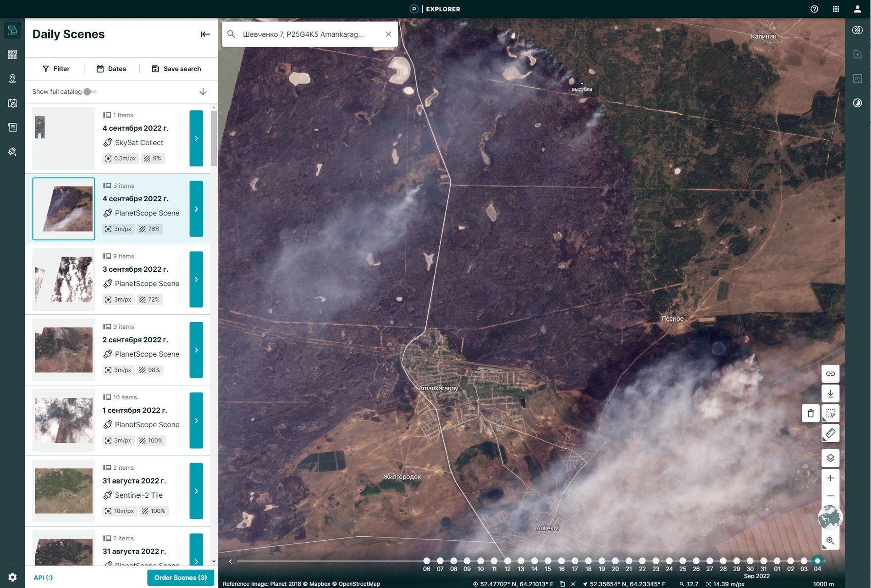
Task: Click the Save search button
Action: [176, 69]
